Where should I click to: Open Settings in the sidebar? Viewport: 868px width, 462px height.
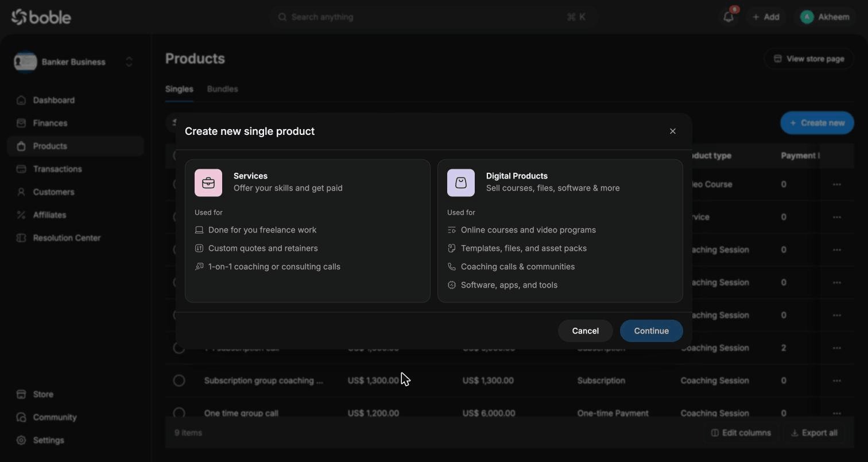tap(75, 440)
